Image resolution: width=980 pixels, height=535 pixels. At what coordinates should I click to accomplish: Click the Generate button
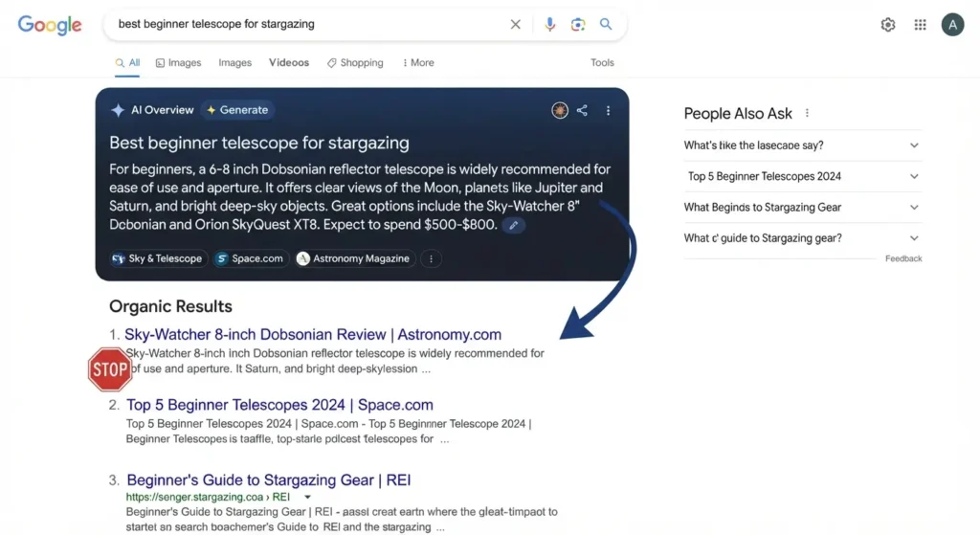[x=237, y=110]
